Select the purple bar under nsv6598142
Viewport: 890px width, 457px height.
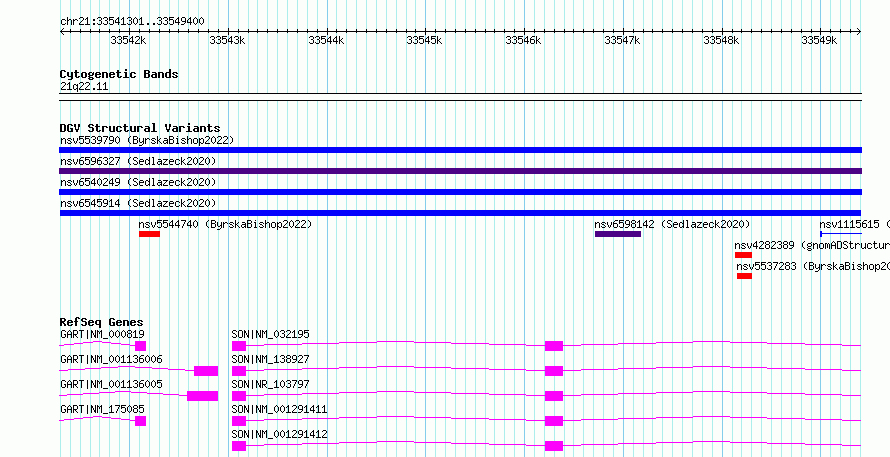click(618, 234)
